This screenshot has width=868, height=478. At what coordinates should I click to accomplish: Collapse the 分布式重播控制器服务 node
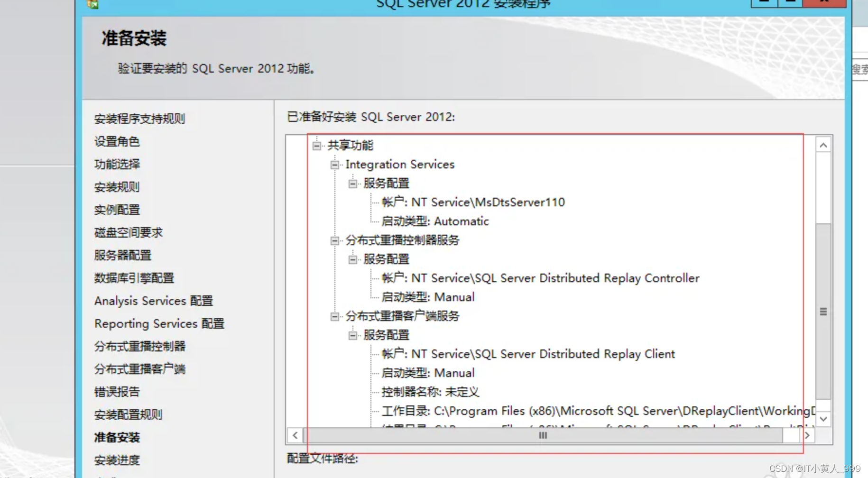(334, 240)
